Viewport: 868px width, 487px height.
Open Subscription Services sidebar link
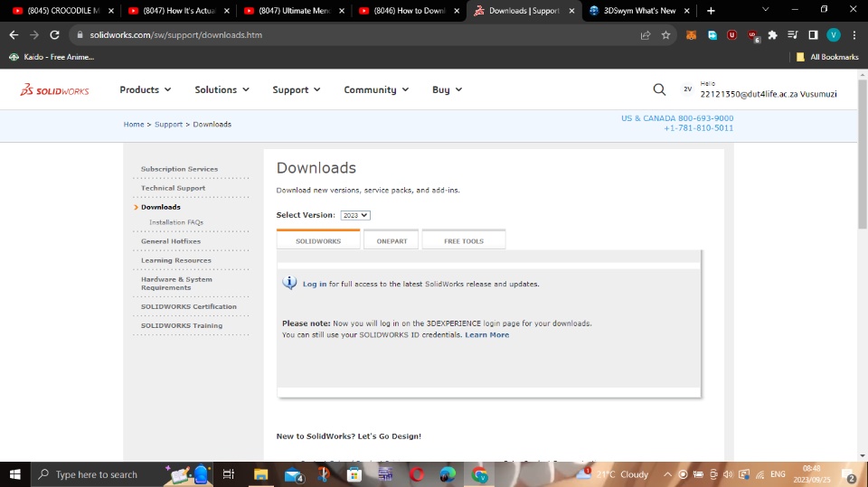[179, 169]
